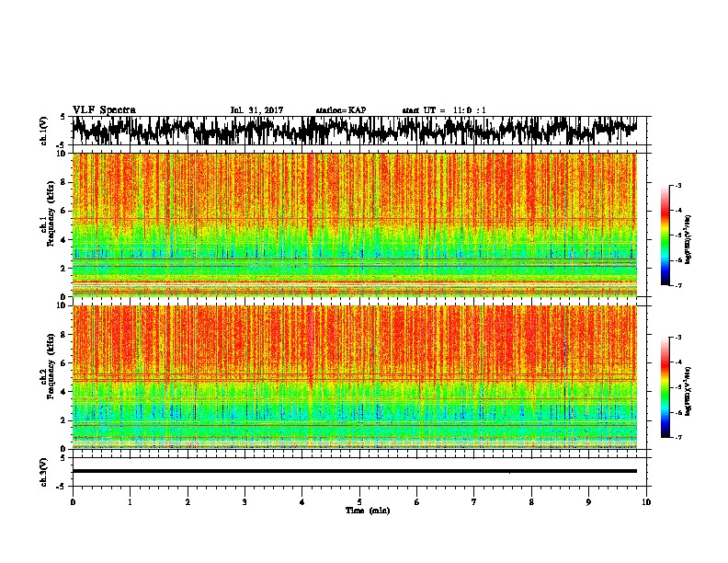The image size is (728, 563).
Task: Click inside the ch.1 spectrogram panel
Action: pos(355,224)
